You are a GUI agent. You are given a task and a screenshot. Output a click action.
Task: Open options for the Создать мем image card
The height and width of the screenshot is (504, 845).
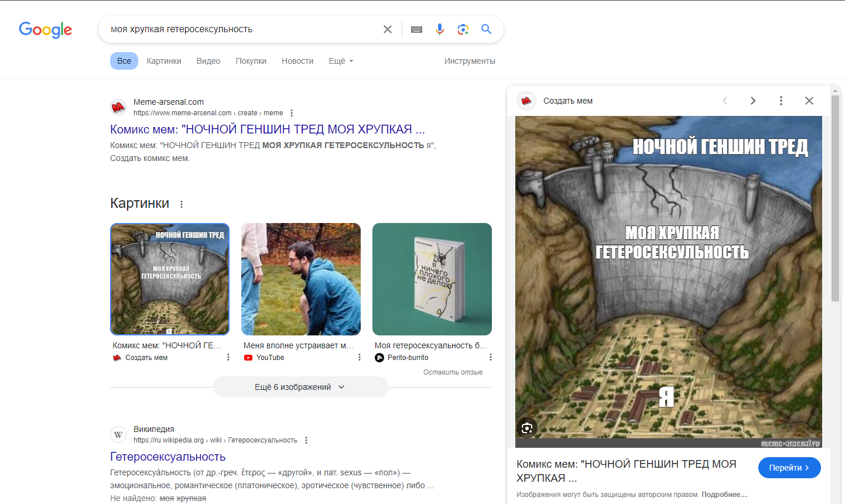pos(228,357)
